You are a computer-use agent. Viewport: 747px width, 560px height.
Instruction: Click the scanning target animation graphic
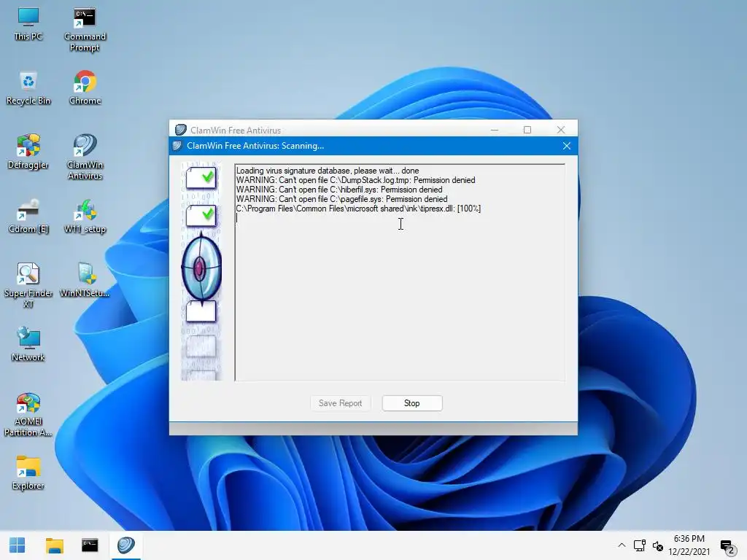coord(201,269)
